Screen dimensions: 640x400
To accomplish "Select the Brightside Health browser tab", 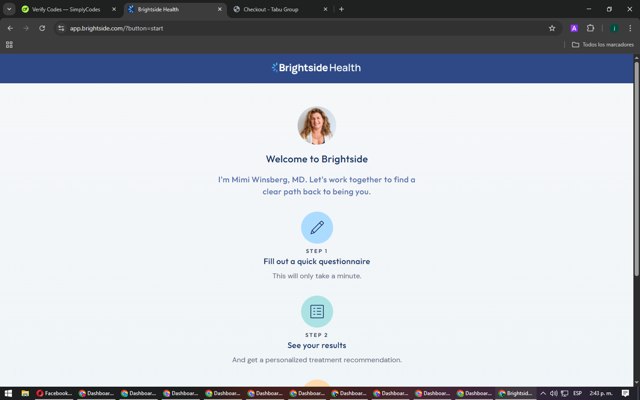I will 176,9.
